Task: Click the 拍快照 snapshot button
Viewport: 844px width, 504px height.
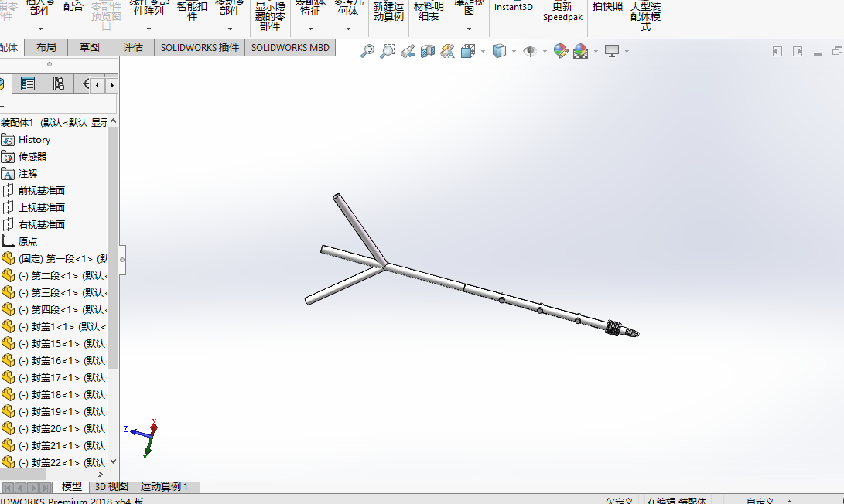Action: [x=607, y=6]
